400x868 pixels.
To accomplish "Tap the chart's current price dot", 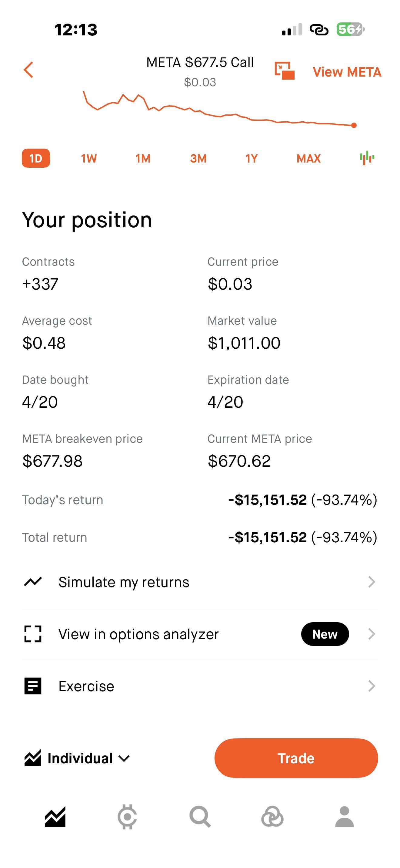I will [354, 125].
